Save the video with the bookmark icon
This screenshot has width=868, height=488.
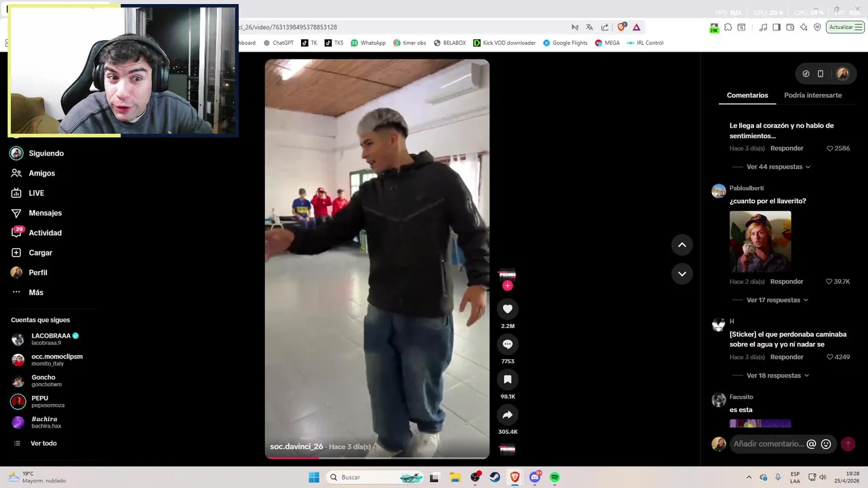click(x=507, y=380)
